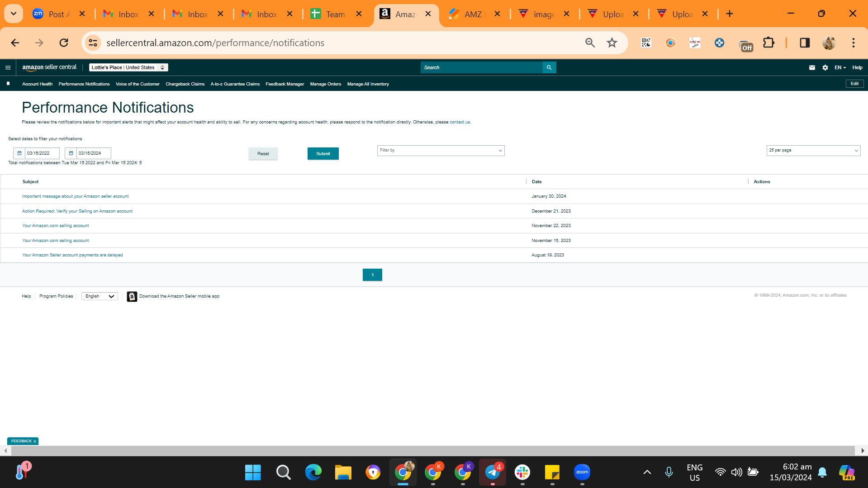This screenshot has height=488, width=868.
Task: Open the Lottie's Place marketplace switcher
Action: [128, 67]
